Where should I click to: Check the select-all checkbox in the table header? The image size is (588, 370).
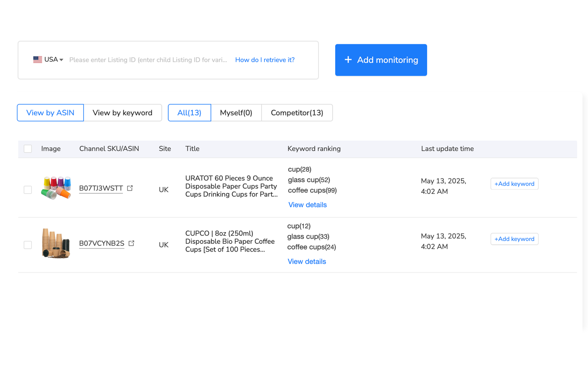click(x=28, y=148)
